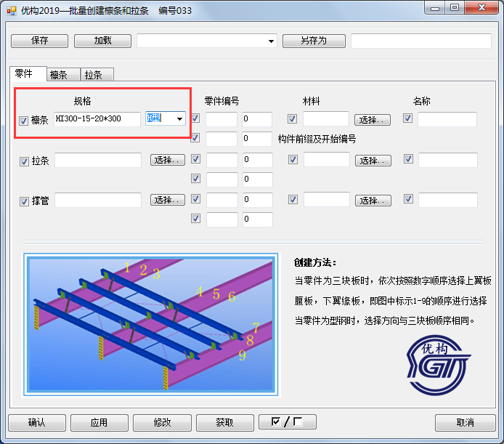The width and height of the screenshot is (504, 444).
Task: Click the 保存 button
Action: click(39, 41)
